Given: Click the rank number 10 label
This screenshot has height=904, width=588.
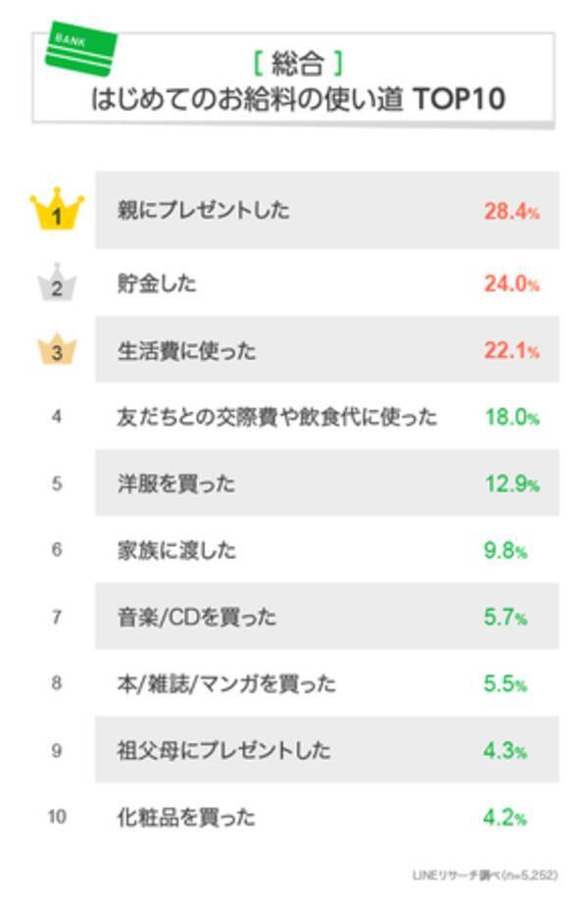Looking at the screenshot, I should click(x=57, y=816).
